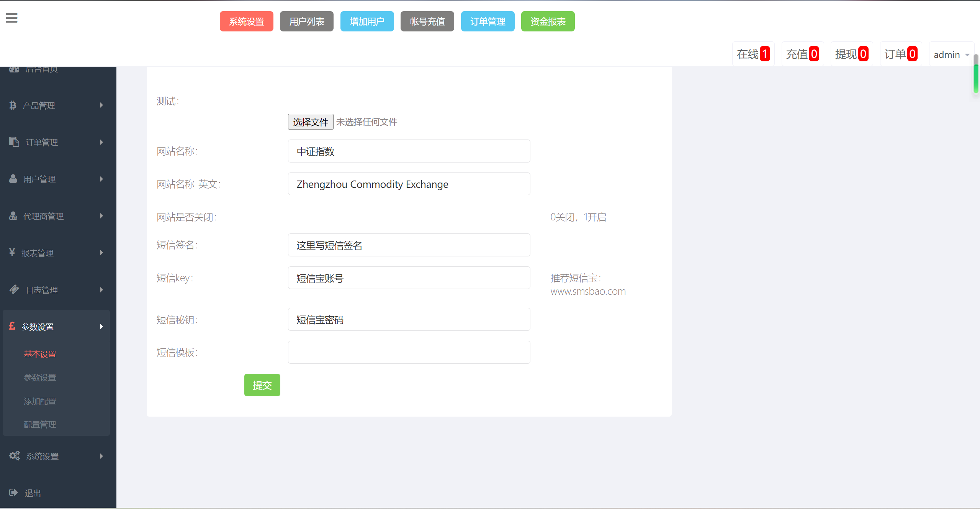Click the 未选择任何文件 text
The height and width of the screenshot is (509, 980).
[366, 122]
